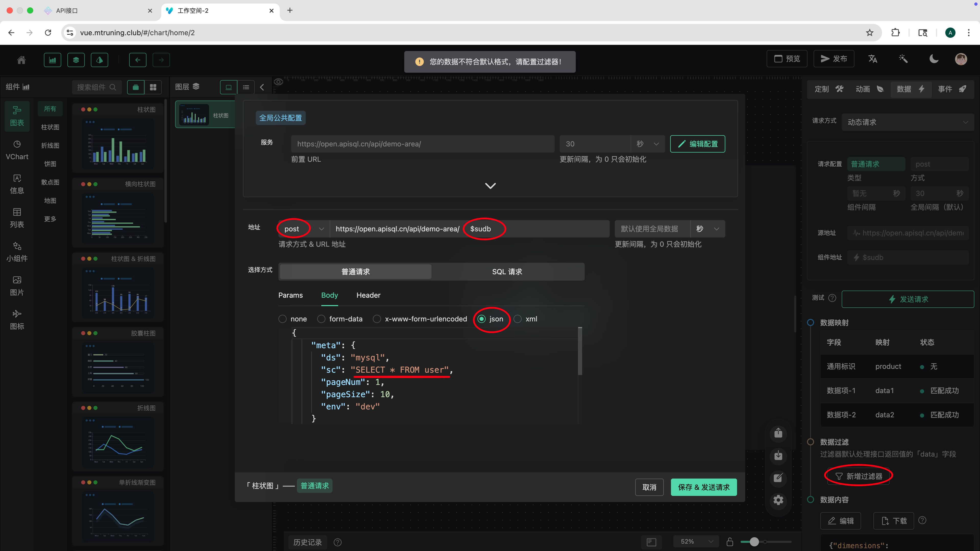Click the undo back-arrow toolbar icon
This screenshot has height=551, width=980.
pos(138,60)
